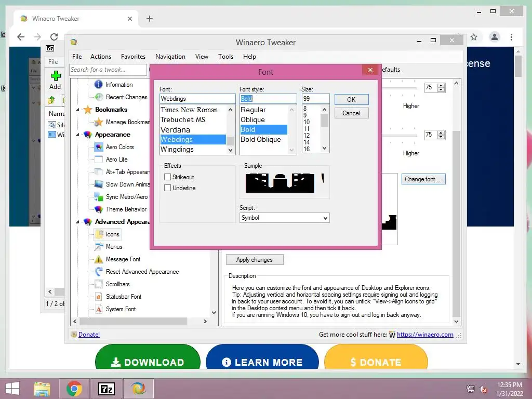Screen dimensions: 532x399
Task: Open the winaero.com link
Action: [x=425, y=335]
